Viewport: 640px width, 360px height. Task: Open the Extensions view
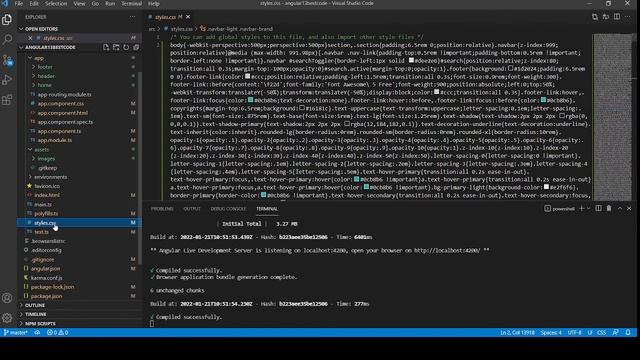(x=7, y=100)
